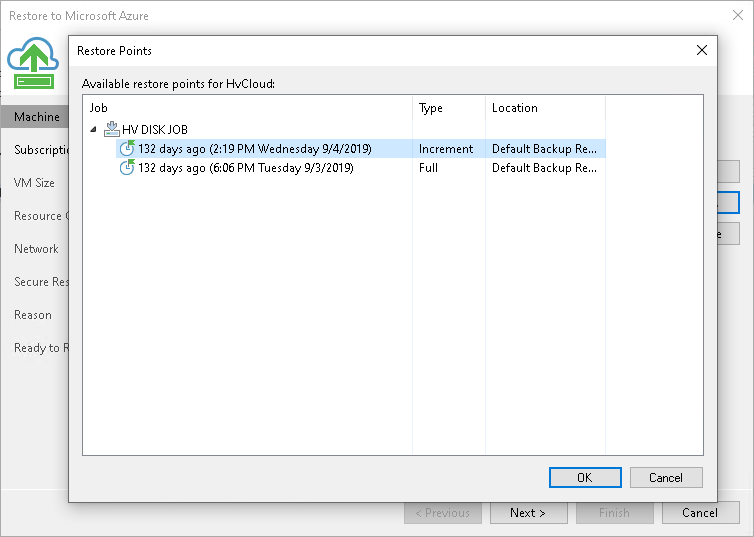Viewport: 754px width, 537px height.
Task: Open the Network wizard step
Action: tap(37, 249)
